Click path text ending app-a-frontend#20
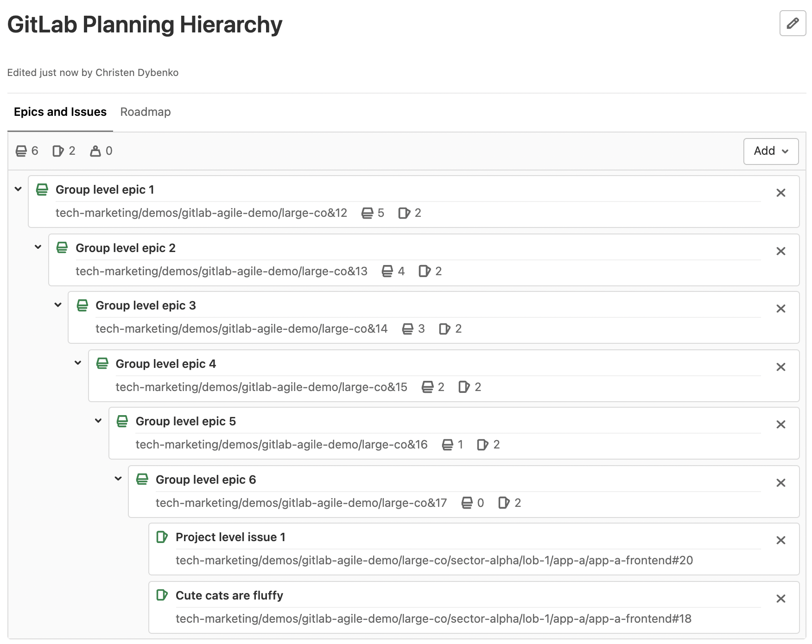 (434, 561)
